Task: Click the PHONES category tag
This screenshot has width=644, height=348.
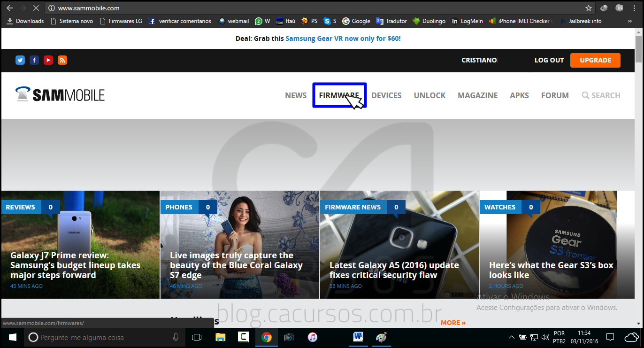Action: [179, 207]
